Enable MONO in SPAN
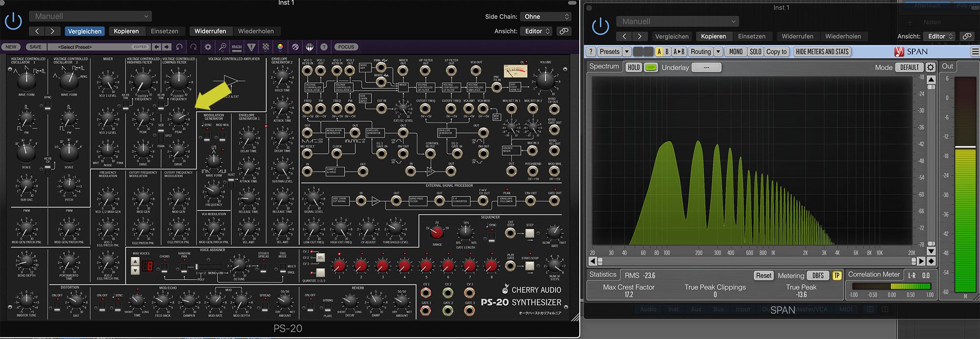 pos(735,51)
